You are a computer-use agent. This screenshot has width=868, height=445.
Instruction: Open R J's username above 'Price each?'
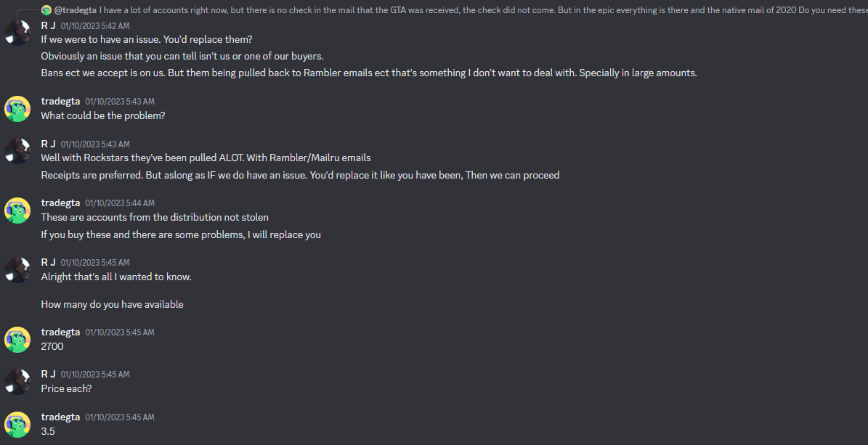[48, 374]
